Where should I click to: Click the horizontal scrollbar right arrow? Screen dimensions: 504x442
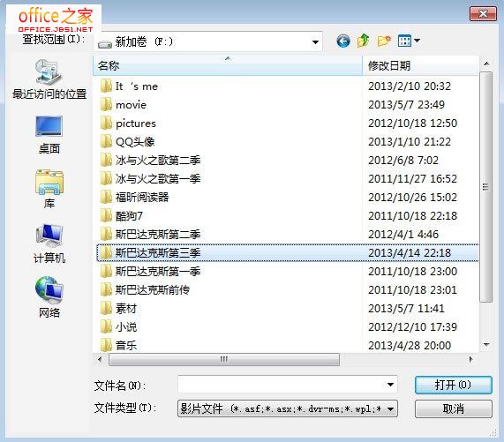pos(470,359)
